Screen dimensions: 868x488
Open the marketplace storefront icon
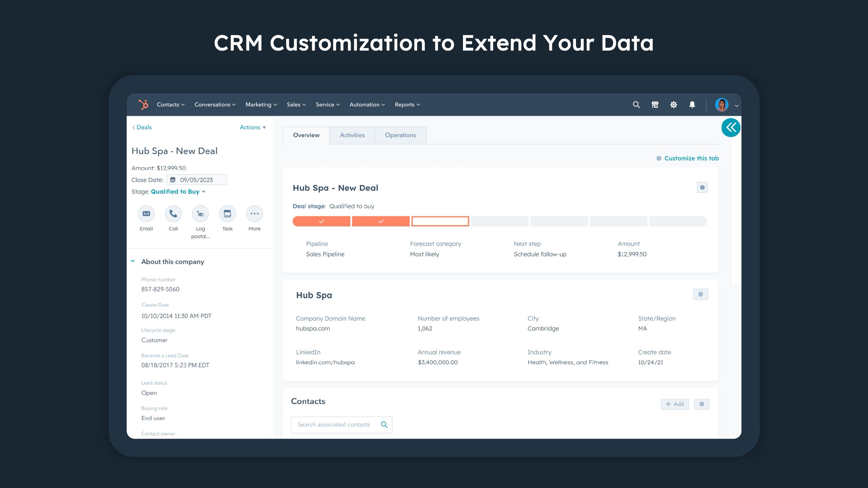coord(655,105)
